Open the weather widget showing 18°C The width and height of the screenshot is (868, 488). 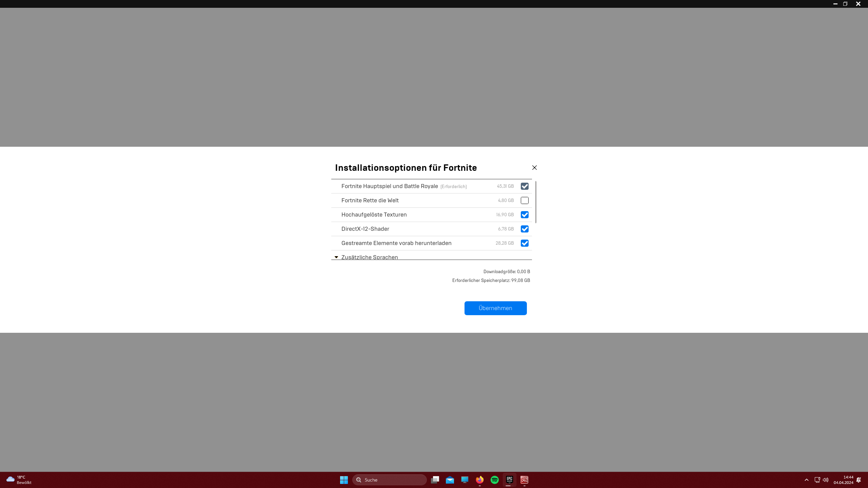point(19,480)
